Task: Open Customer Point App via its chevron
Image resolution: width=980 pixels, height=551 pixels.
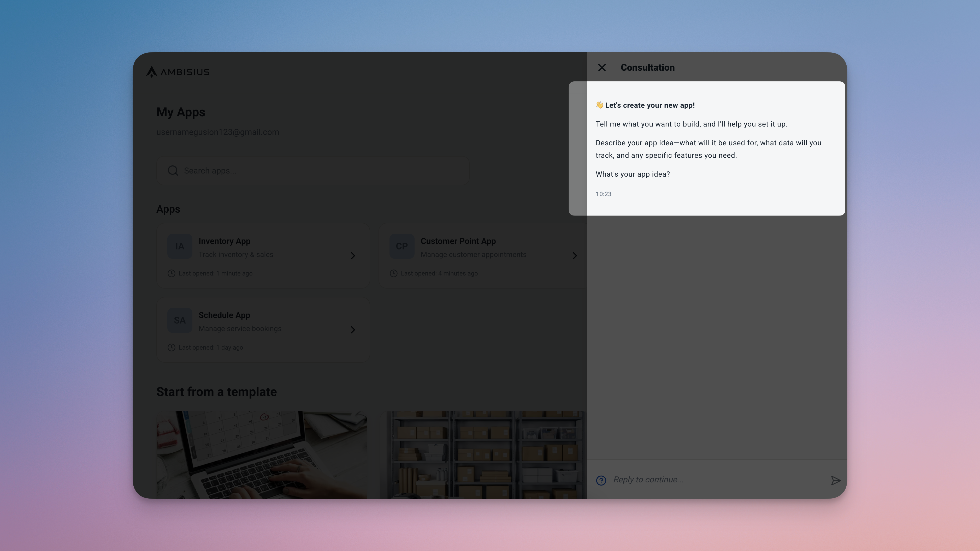Action: tap(575, 255)
